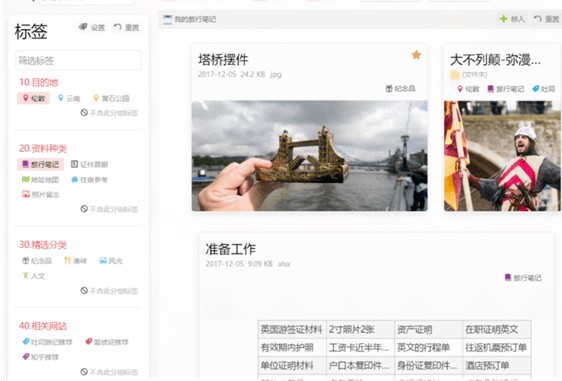This screenshot has width=562, height=381.
Task: Open 我的旅行笔记 library in path bar
Action: (190, 19)
